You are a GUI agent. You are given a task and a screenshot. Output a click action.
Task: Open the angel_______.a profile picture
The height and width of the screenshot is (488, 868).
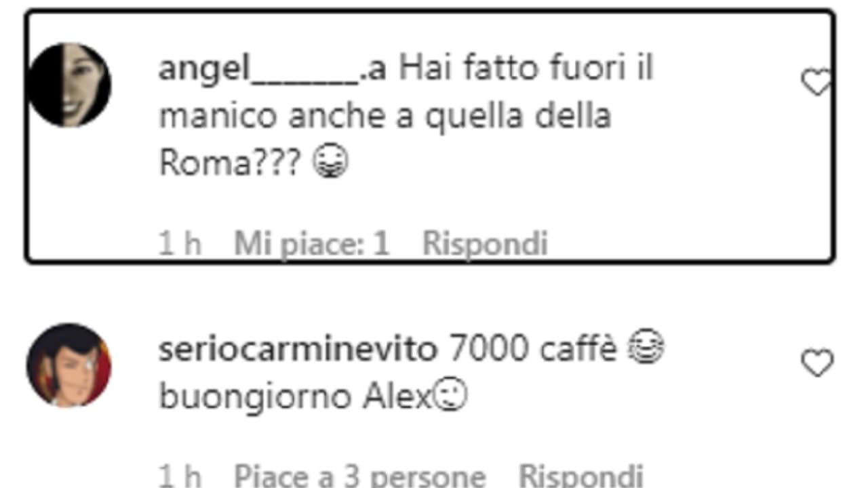(x=68, y=84)
